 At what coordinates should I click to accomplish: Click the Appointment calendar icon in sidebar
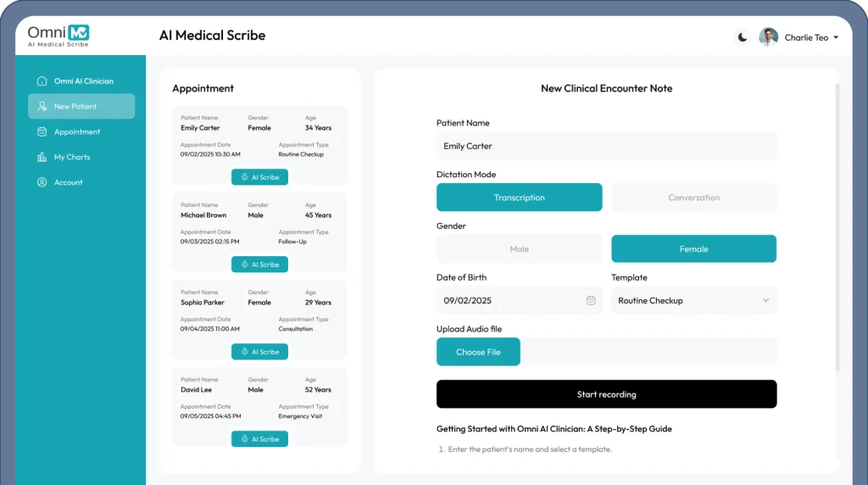(x=42, y=132)
